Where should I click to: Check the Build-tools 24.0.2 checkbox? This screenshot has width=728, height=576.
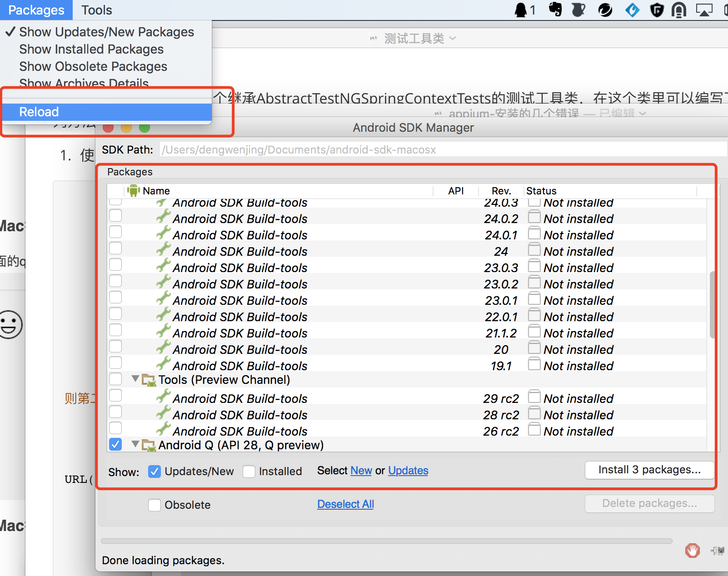[115, 216]
